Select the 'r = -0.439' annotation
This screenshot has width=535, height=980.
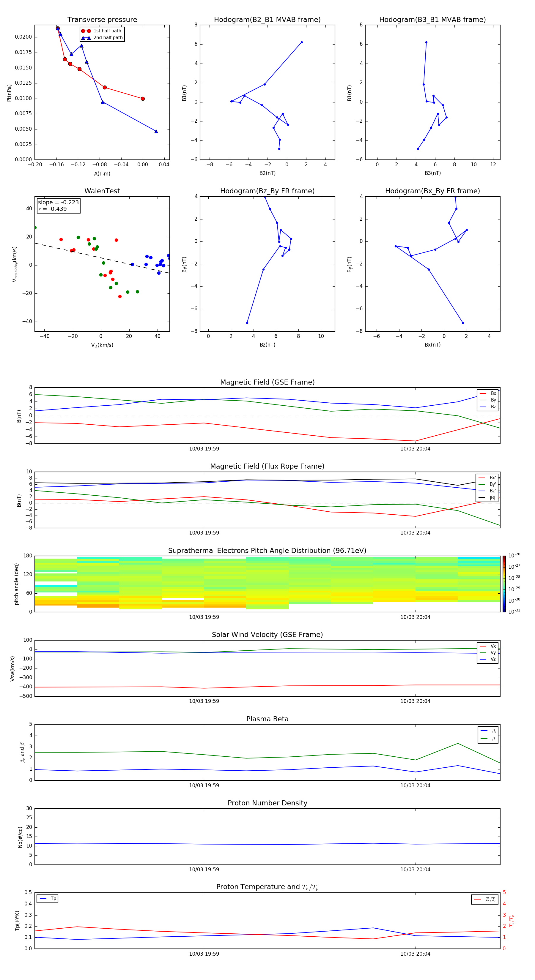pos(53,209)
